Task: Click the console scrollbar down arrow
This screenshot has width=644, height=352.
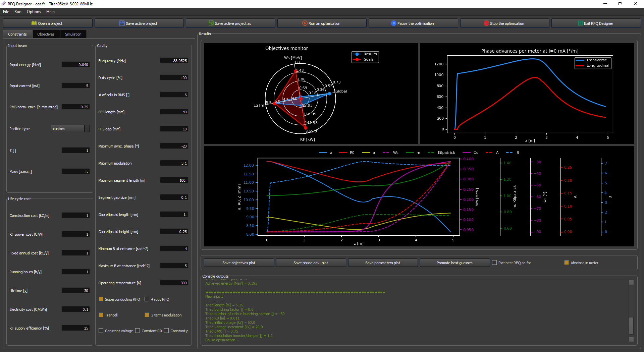Action: (x=631, y=339)
